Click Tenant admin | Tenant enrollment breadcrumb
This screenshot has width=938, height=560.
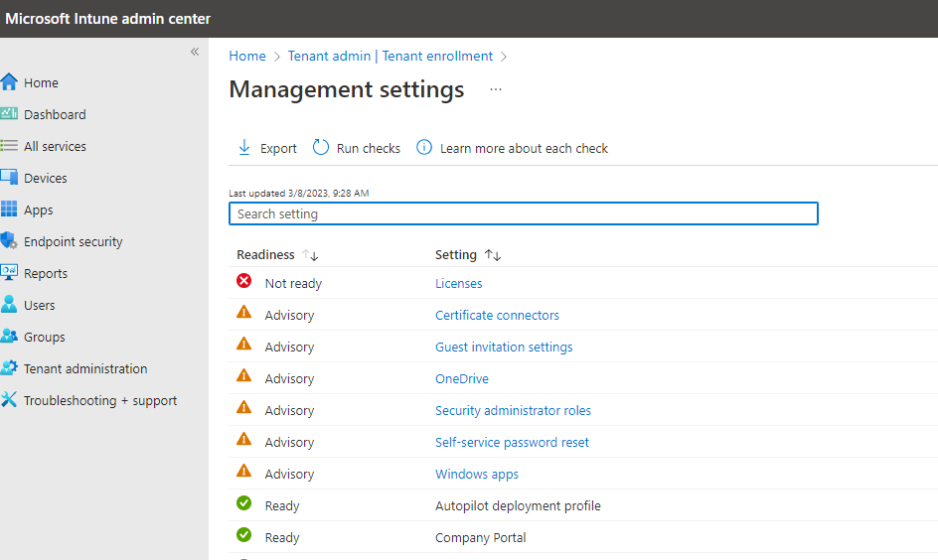pos(391,57)
